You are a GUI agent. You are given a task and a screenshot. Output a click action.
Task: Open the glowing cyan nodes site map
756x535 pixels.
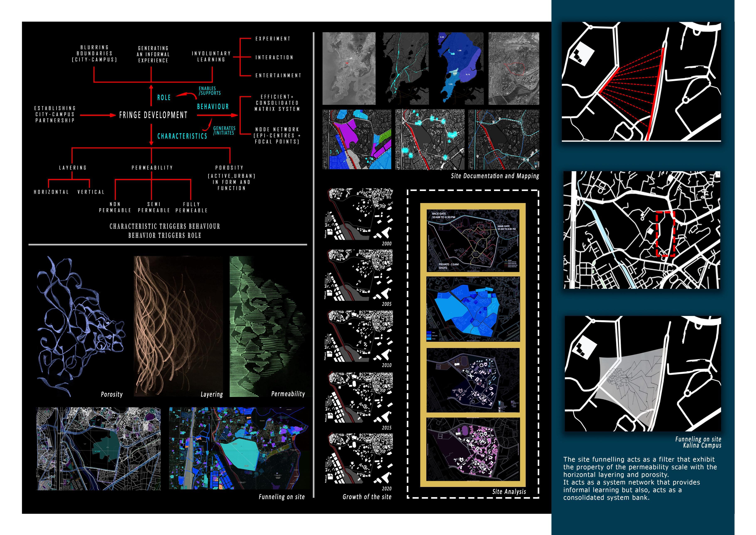point(430,140)
